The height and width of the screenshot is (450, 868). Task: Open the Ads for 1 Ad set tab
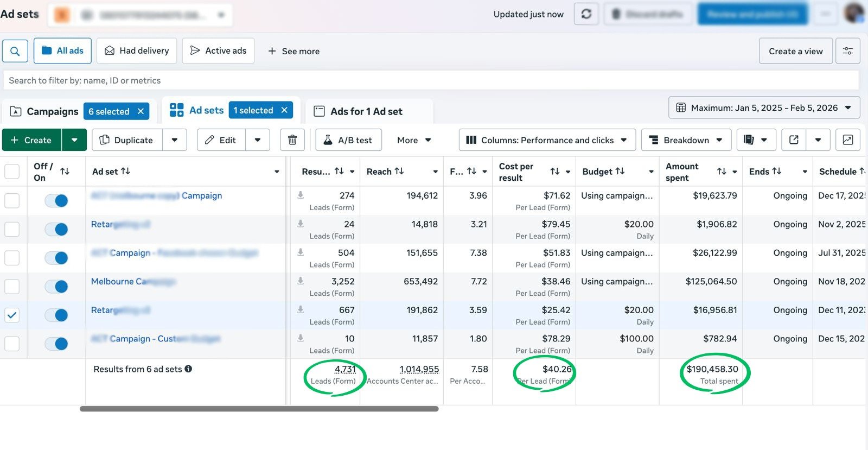coord(366,111)
